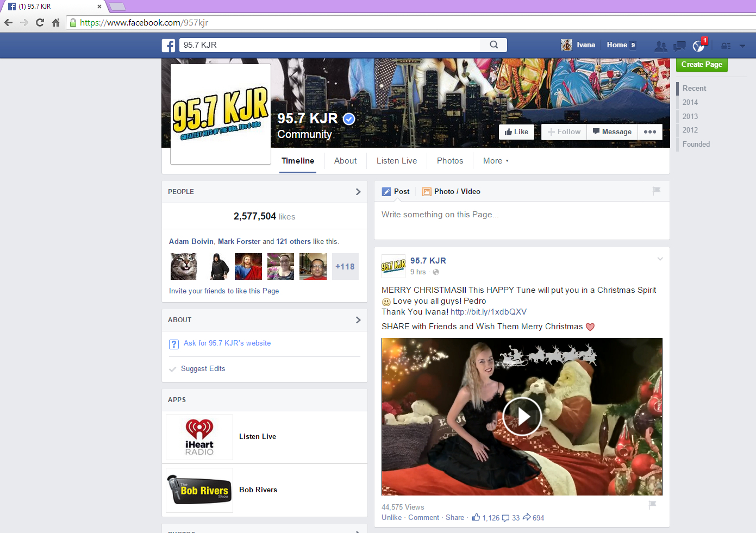Click Ivana's name in header
756x533 pixels.
(586, 45)
